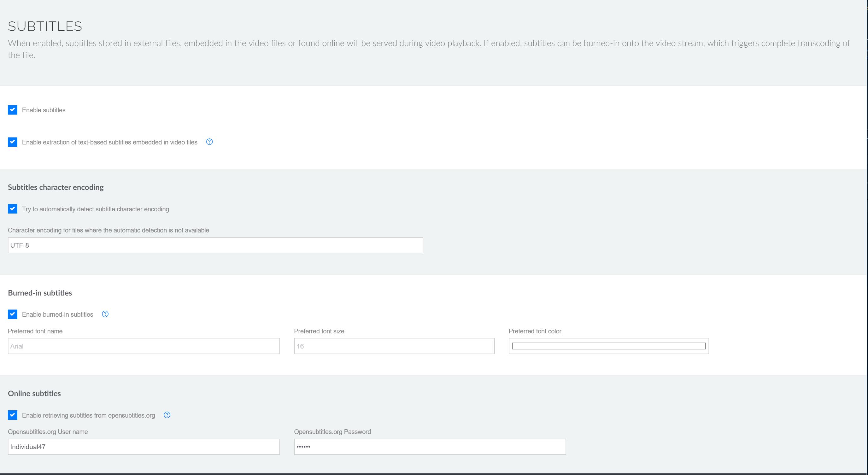Image resolution: width=868 pixels, height=475 pixels.
Task: Click the UTF-8 character encoding field
Action: [x=215, y=245]
